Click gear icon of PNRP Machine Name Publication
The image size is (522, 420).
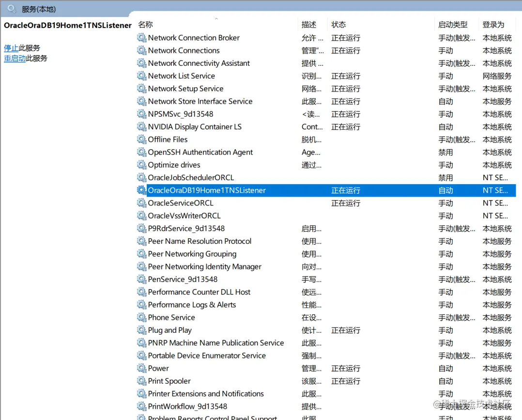pyautogui.click(x=141, y=342)
